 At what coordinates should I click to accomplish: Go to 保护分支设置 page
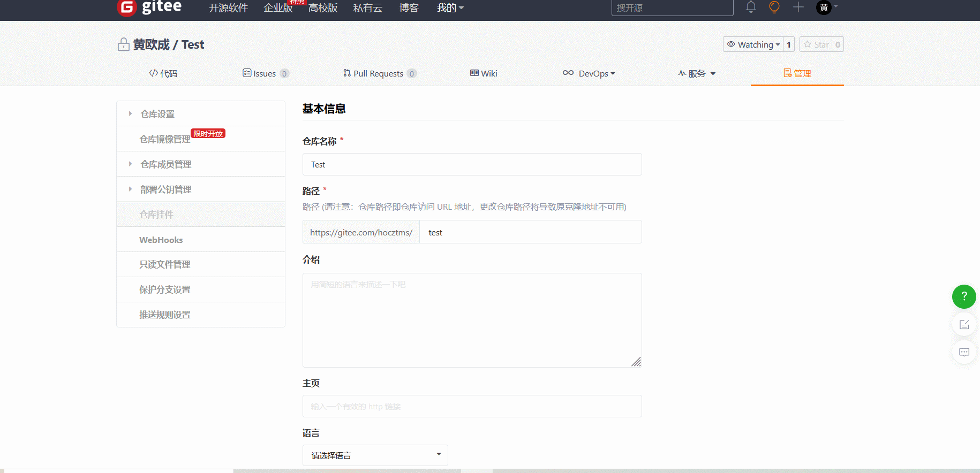click(165, 289)
